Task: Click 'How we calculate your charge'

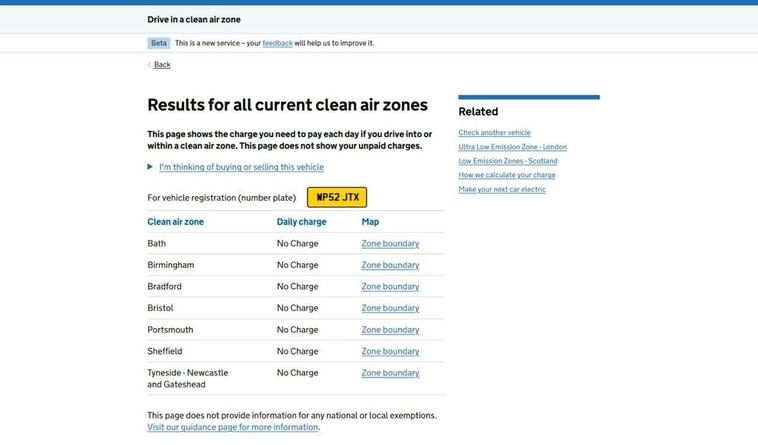Action: click(x=506, y=175)
